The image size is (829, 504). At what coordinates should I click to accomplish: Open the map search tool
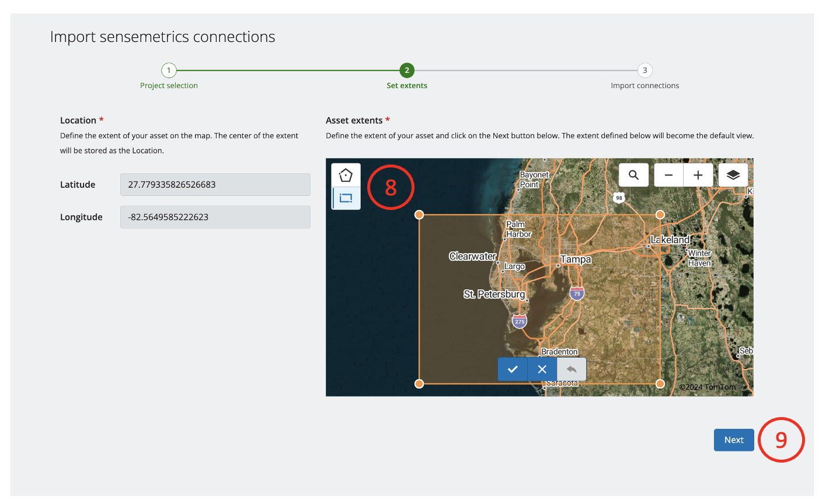tap(633, 175)
